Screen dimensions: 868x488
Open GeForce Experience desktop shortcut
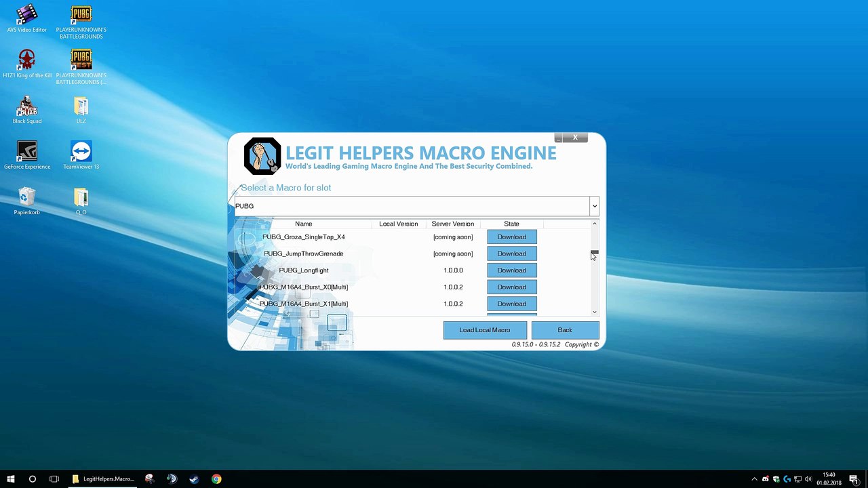(x=27, y=155)
